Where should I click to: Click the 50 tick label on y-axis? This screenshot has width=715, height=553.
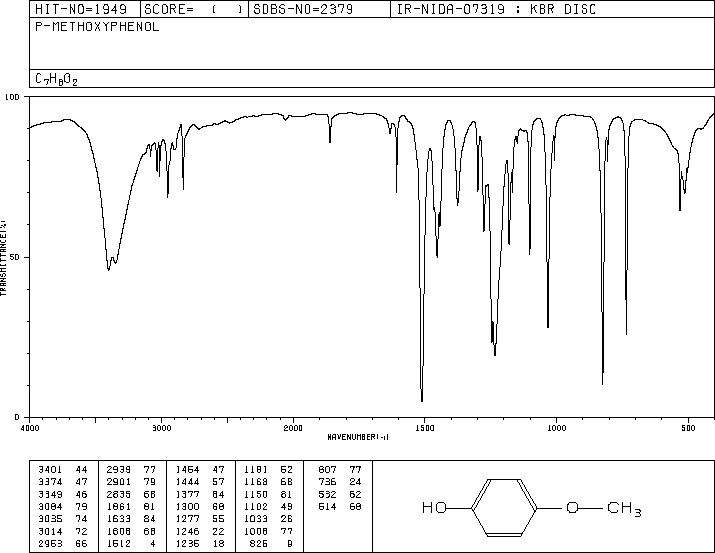(x=15, y=257)
